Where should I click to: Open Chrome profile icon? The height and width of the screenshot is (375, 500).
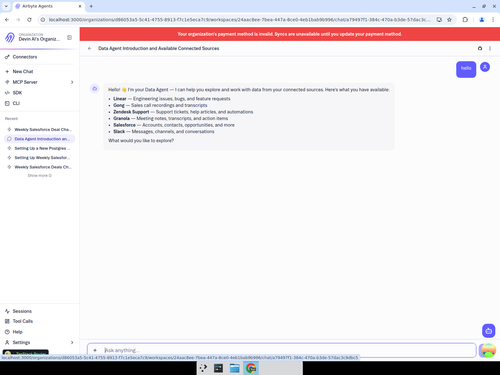[x=482, y=20]
